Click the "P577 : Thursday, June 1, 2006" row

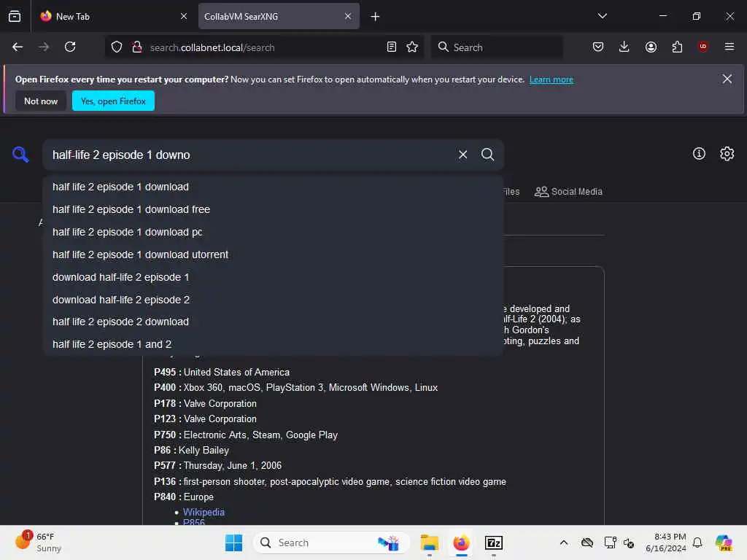pos(217,465)
